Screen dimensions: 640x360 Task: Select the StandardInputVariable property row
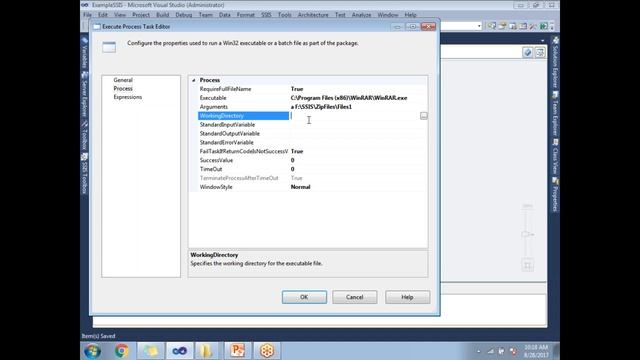(x=313, y=125)
